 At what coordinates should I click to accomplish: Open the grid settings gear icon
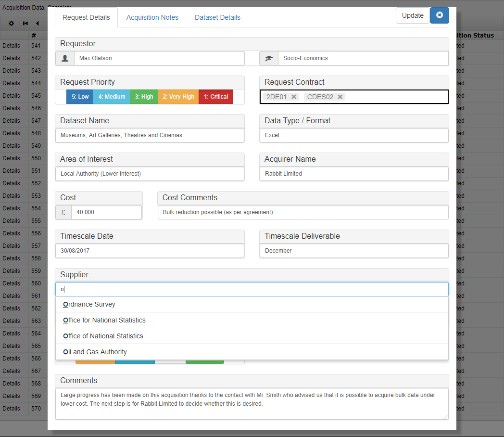pyautogui.click(x=11, y=23)
